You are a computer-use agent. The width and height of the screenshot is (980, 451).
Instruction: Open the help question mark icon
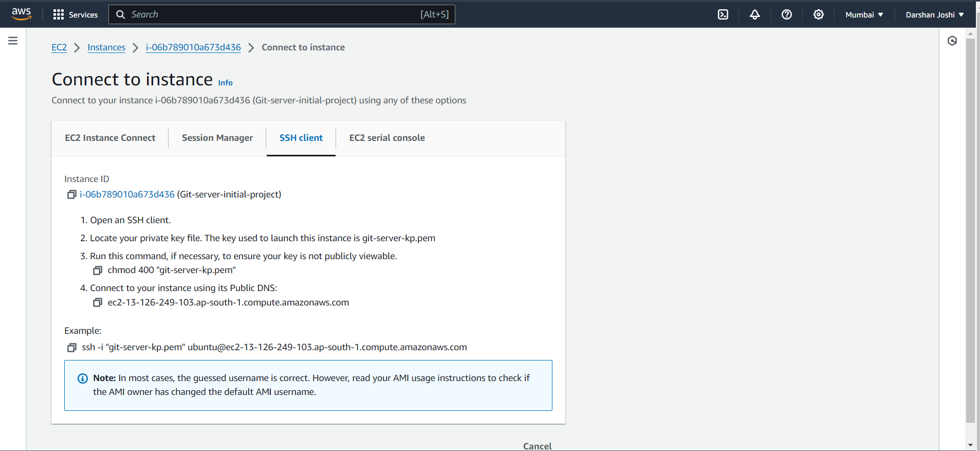pos(787,14)
